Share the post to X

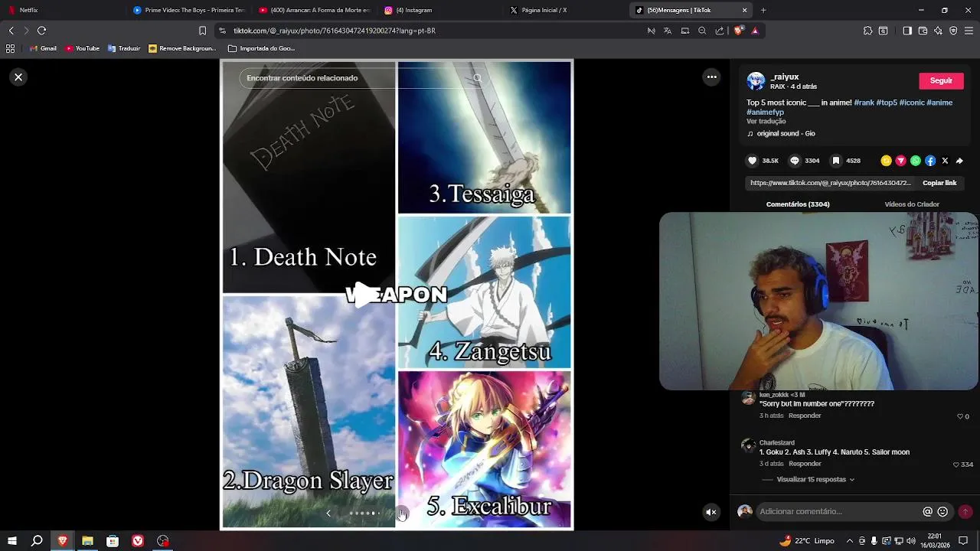point(945,161)
